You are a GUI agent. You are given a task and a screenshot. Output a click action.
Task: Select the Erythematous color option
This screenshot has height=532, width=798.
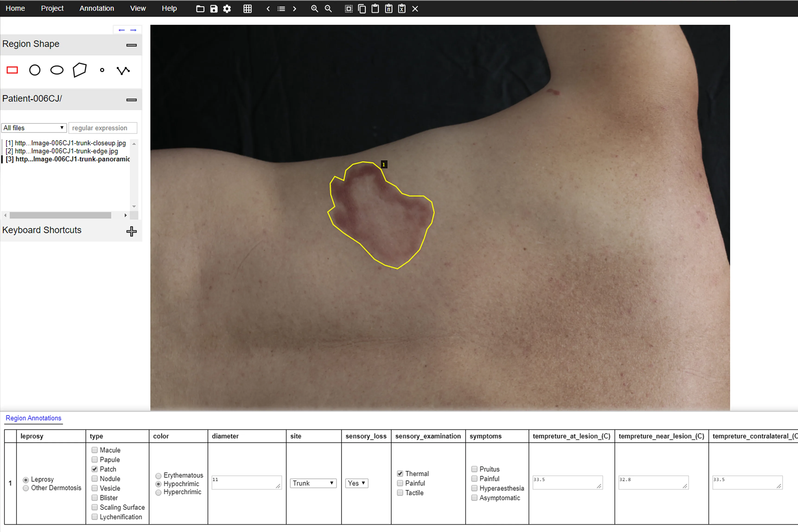(x=159, y=476)
